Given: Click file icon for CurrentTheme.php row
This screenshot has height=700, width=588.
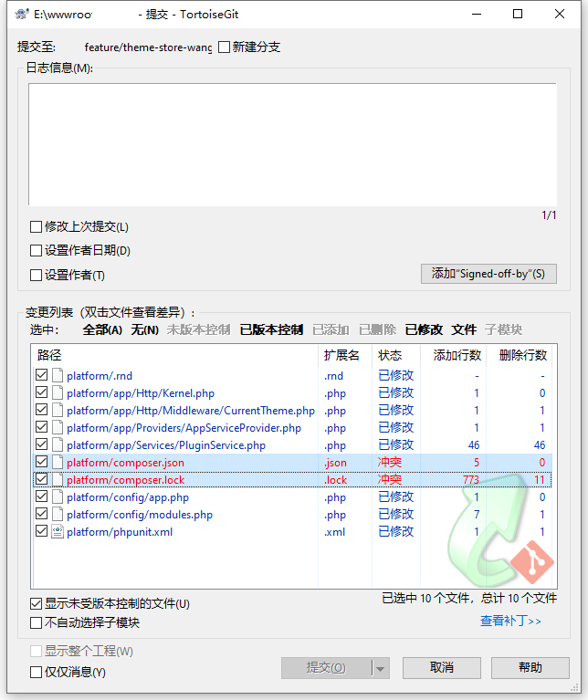Looking at the screenshot, I should (x=58, y=411).
